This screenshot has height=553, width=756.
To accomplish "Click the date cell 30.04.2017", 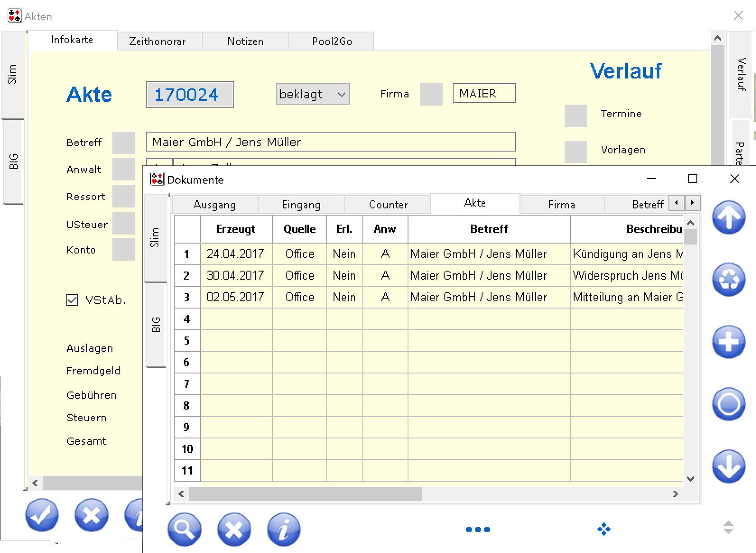I will click(x=236, y=276).
